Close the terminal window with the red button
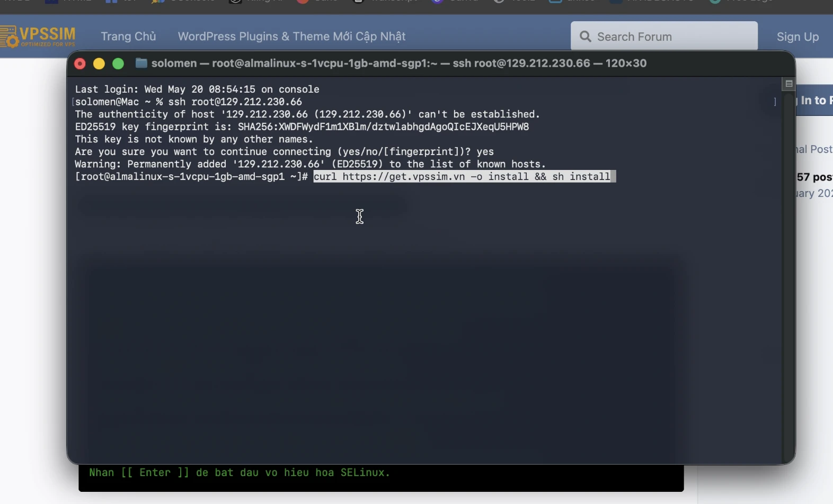Screen dimensions: 833x504 tap(80, 64)
